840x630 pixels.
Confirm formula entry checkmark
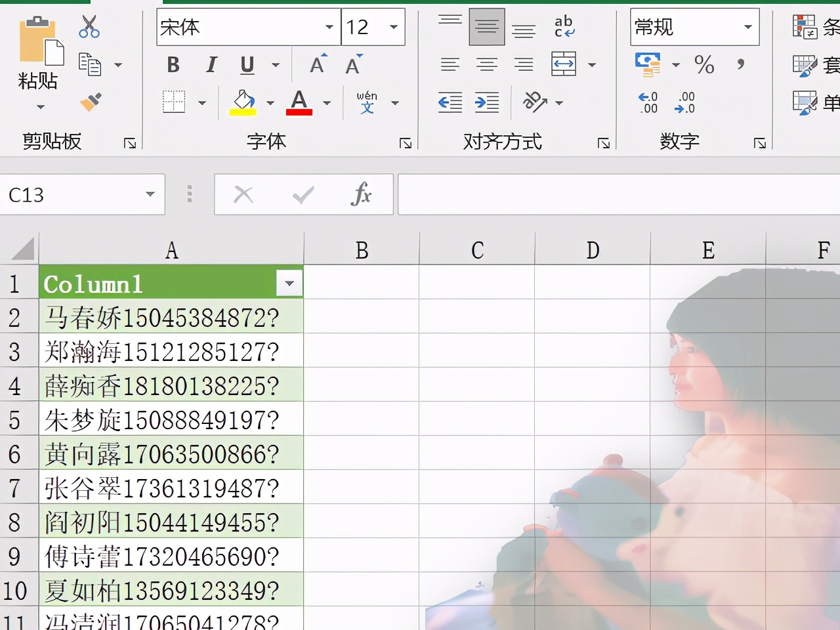pyautogui.click(x=303, y=194)
